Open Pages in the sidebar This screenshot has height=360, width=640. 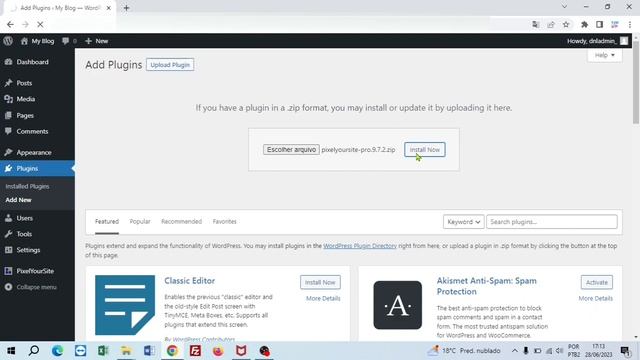click(25, 116)
